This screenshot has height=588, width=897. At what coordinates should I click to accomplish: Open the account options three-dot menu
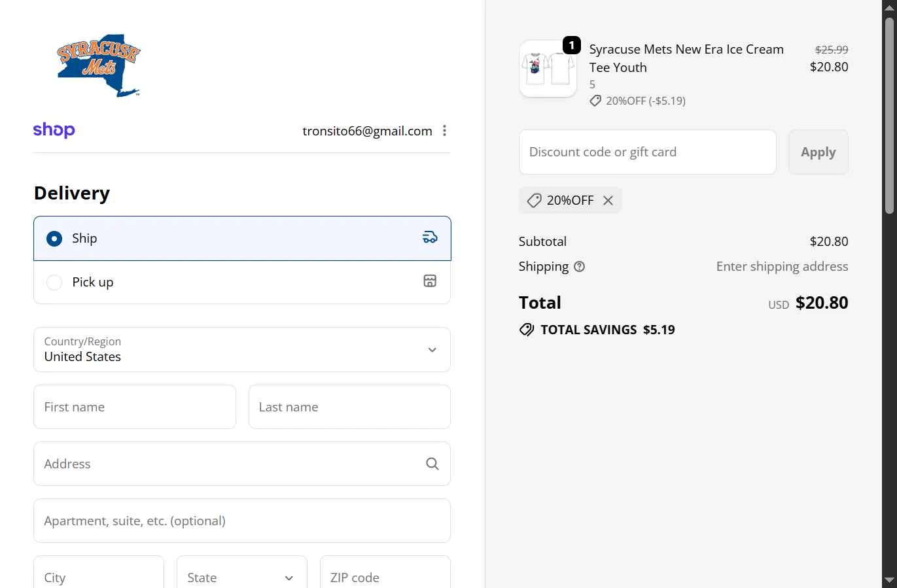click(445, 131)
